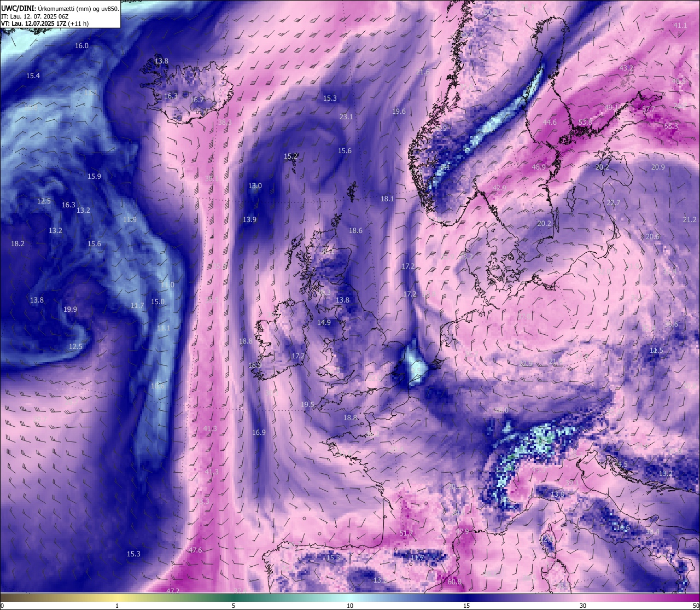Click the 57.7 value label
Viewport: 700px width, 610px height.
coord(648,109)
